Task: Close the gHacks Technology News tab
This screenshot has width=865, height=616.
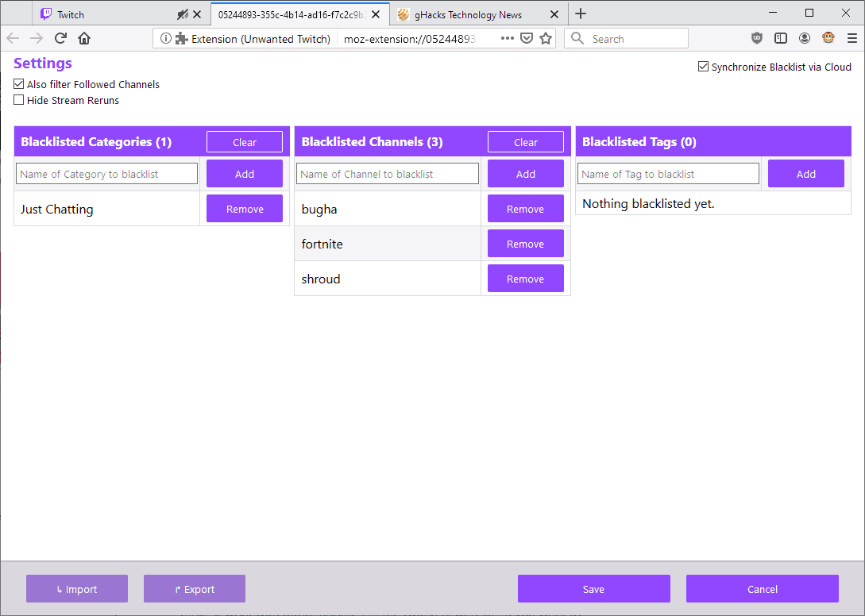Action: coord(554,14)
